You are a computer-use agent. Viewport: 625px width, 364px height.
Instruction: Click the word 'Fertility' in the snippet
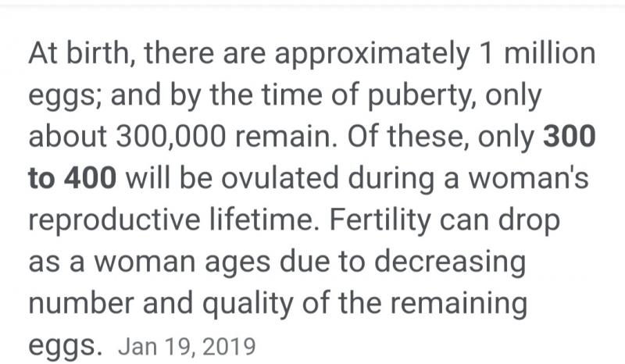point(380,220)
